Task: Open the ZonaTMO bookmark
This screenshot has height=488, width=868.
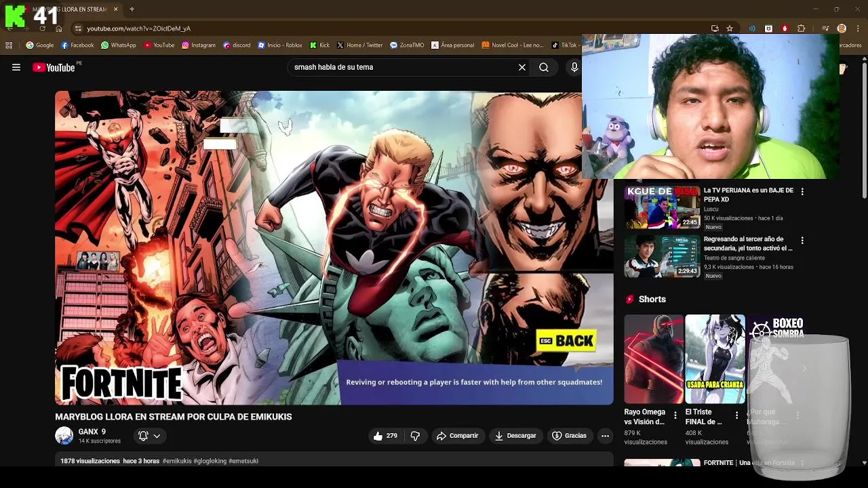Action: coord(407,45)
